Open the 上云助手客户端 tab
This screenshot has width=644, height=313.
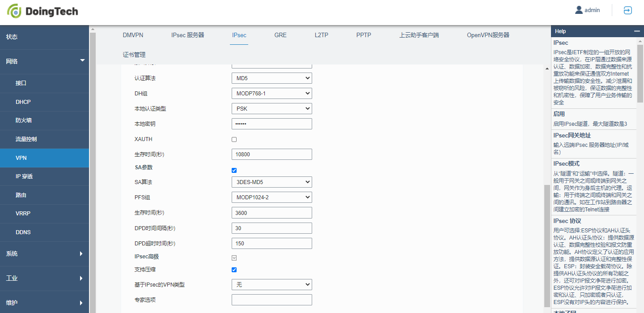tap(419, 35)
